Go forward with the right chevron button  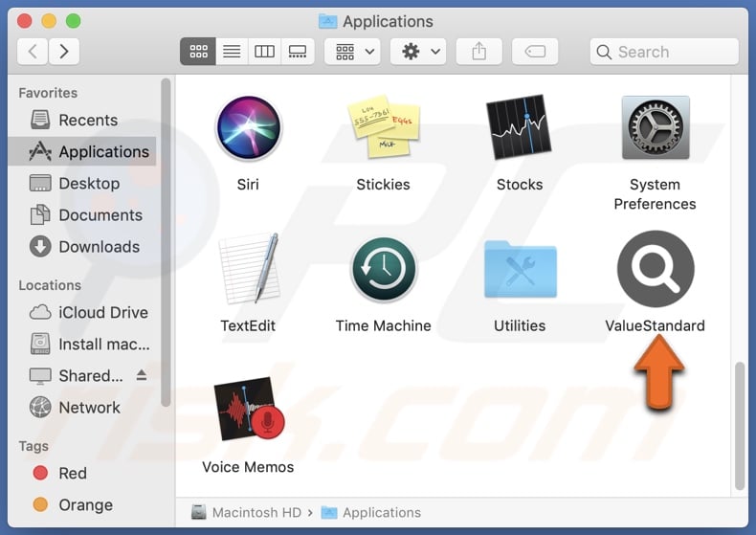(x=64, y=51)
